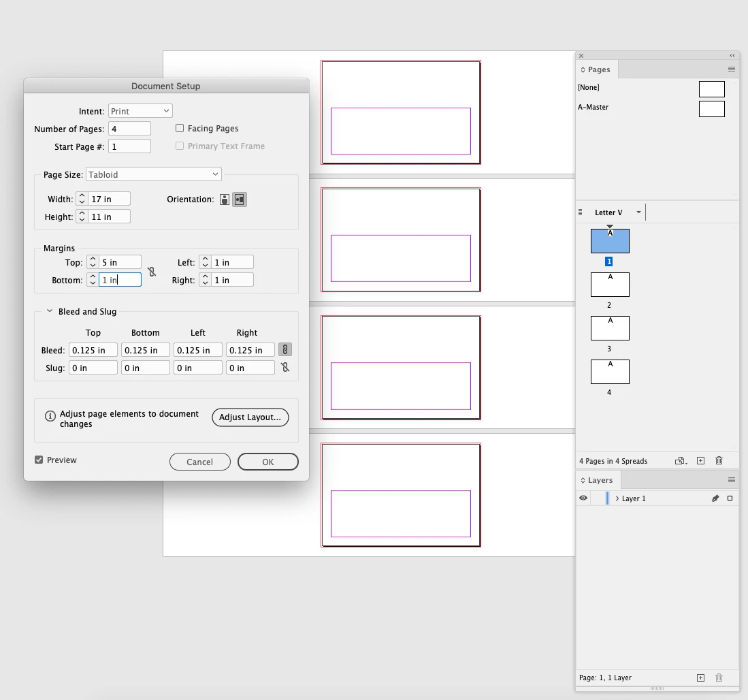The width and height of the screenshot is (748, 700).
Task: Click the selection square on Layer 1 row
Action: [x=730, y=498]
